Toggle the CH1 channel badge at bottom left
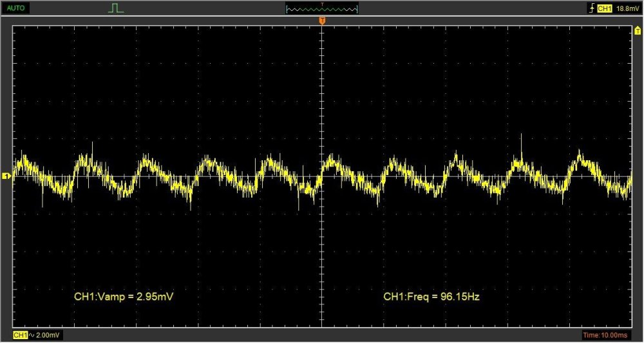 21,335
